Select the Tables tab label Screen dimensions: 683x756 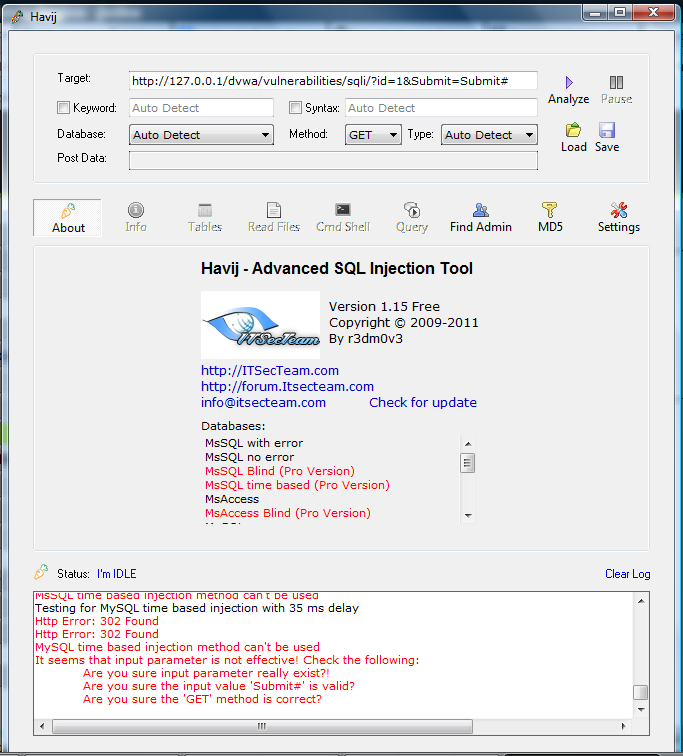tap(205, 227)
